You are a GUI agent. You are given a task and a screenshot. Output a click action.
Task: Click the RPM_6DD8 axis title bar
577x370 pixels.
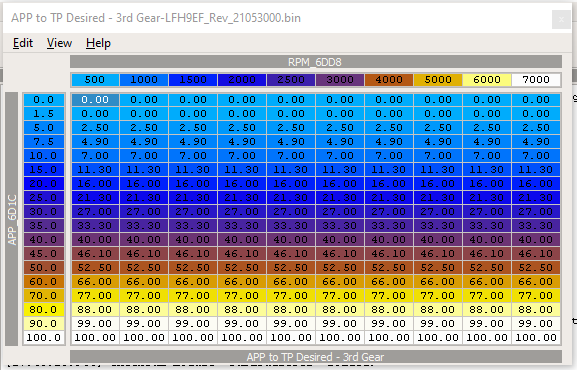click(316, 62)
